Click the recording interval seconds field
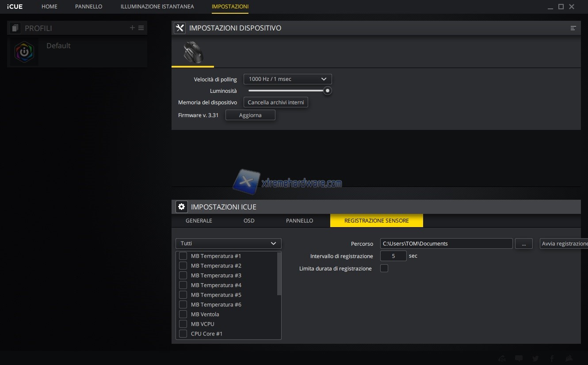The image size is (588, 365). 393,256
